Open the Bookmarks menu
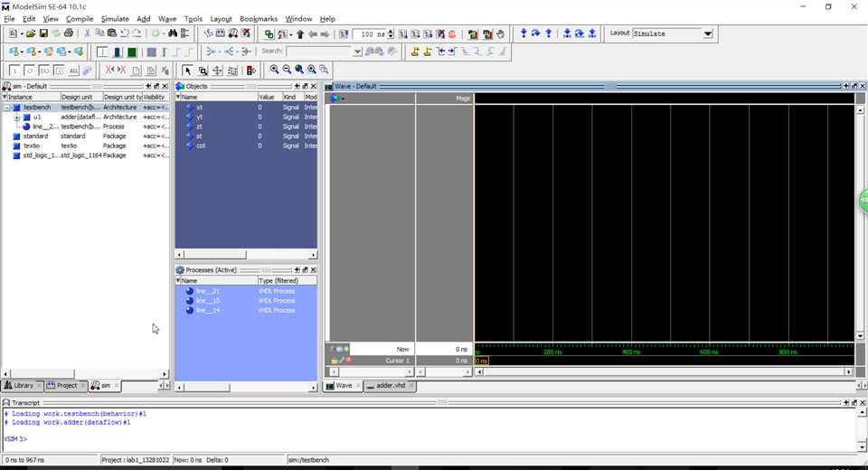868x470 pixels. pyautogui.click(x=259, y=19)
